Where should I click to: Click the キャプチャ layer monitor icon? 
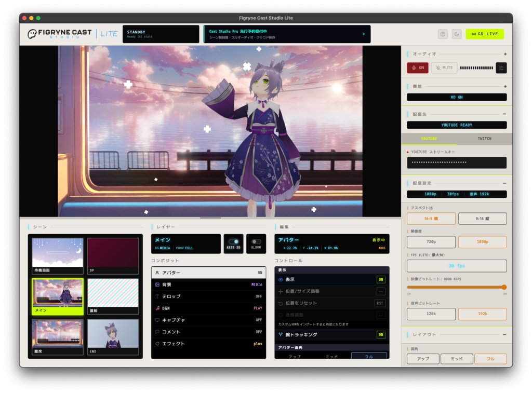click(x=157, y=320)
